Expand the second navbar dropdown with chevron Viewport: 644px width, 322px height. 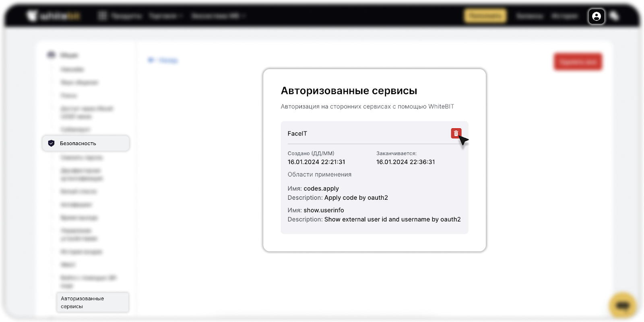[218, 16]
